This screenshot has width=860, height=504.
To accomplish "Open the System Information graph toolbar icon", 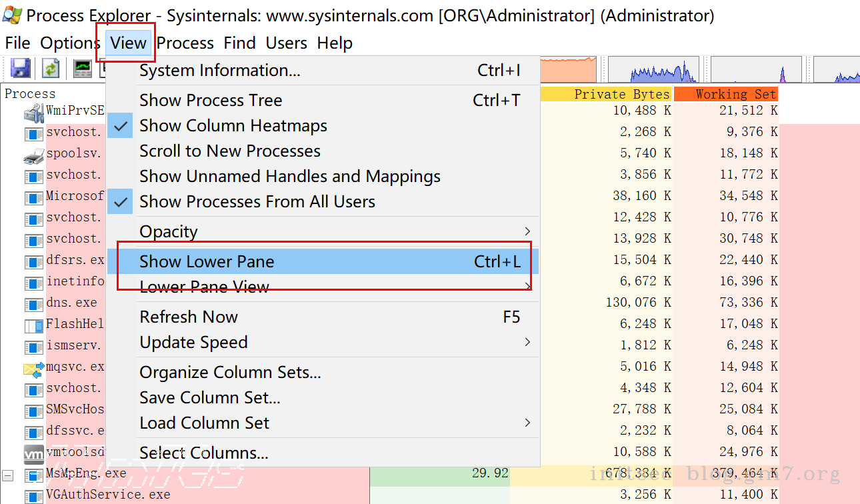I will (x=83, y=68).
